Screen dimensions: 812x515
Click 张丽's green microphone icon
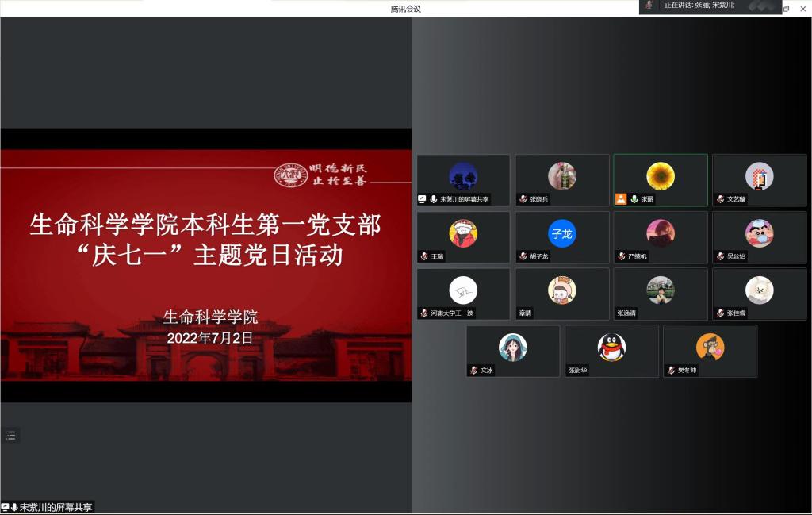coord(634,199)
